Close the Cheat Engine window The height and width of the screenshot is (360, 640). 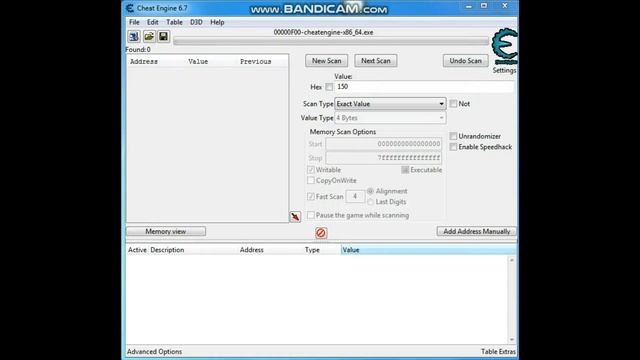pos(505,6)
